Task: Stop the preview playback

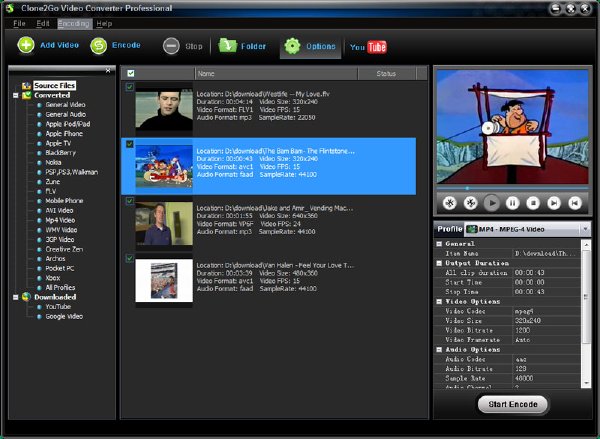Action: [x=533, y=203]
